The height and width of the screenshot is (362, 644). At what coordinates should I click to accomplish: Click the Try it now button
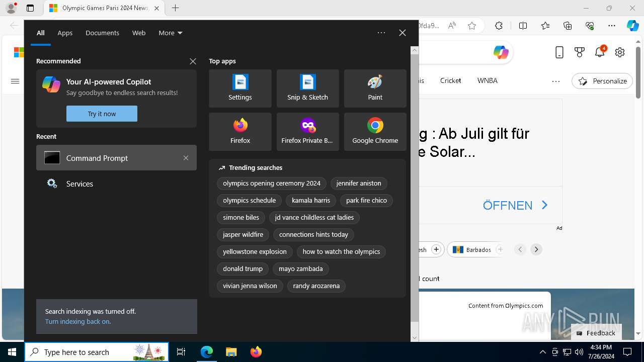[102, 114]
